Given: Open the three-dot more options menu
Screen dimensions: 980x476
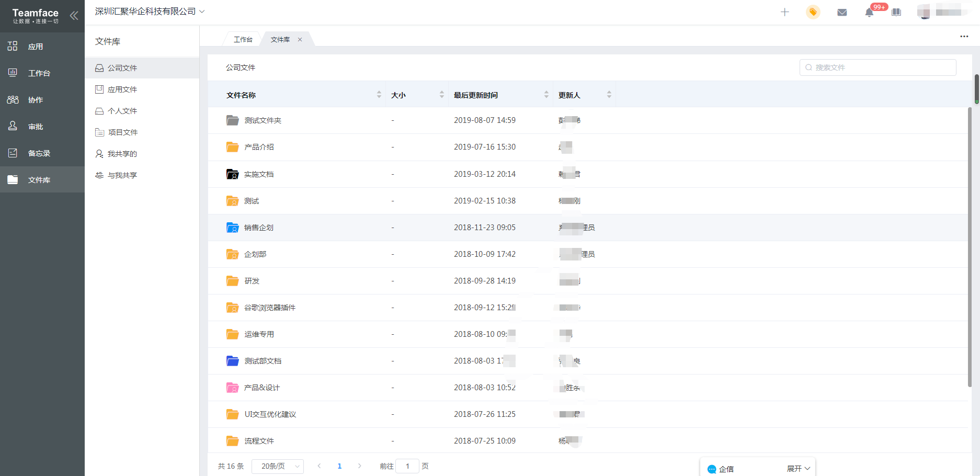Looking at the screenshot, I should [x=964, y=37].
